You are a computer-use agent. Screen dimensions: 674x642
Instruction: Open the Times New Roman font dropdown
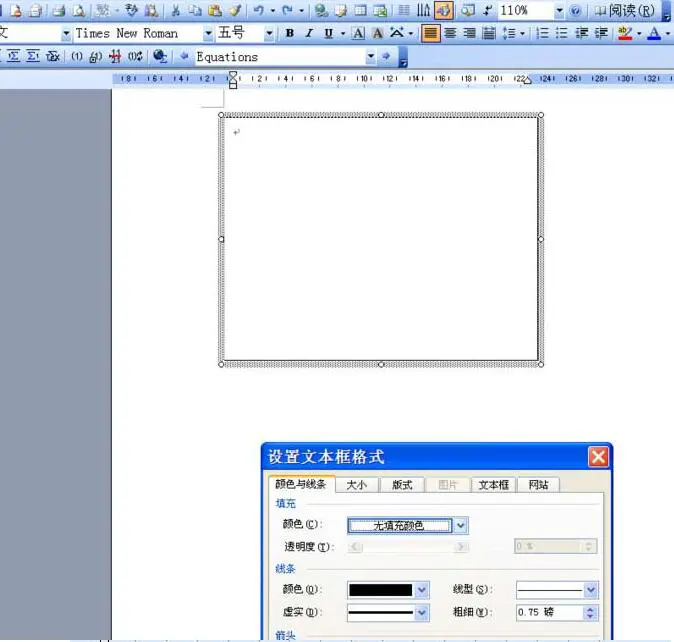(x=208, y=34)
